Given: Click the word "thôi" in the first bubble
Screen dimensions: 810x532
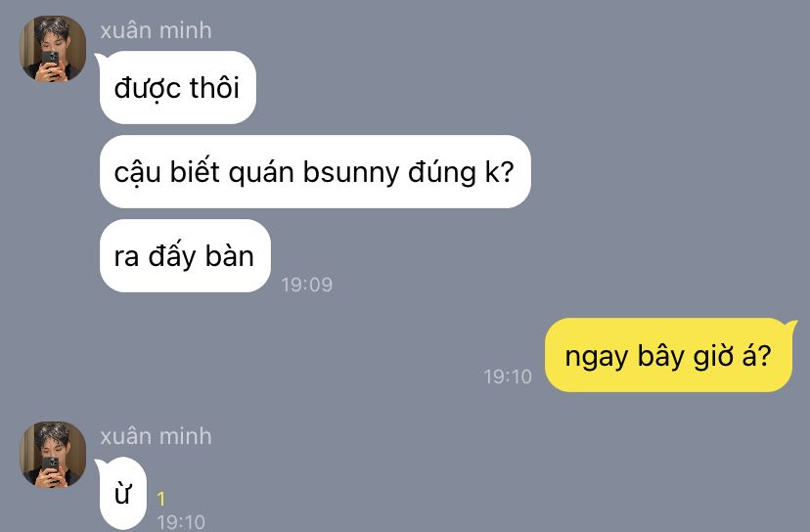Looking at the screenshot, I should tap(214, 87).
